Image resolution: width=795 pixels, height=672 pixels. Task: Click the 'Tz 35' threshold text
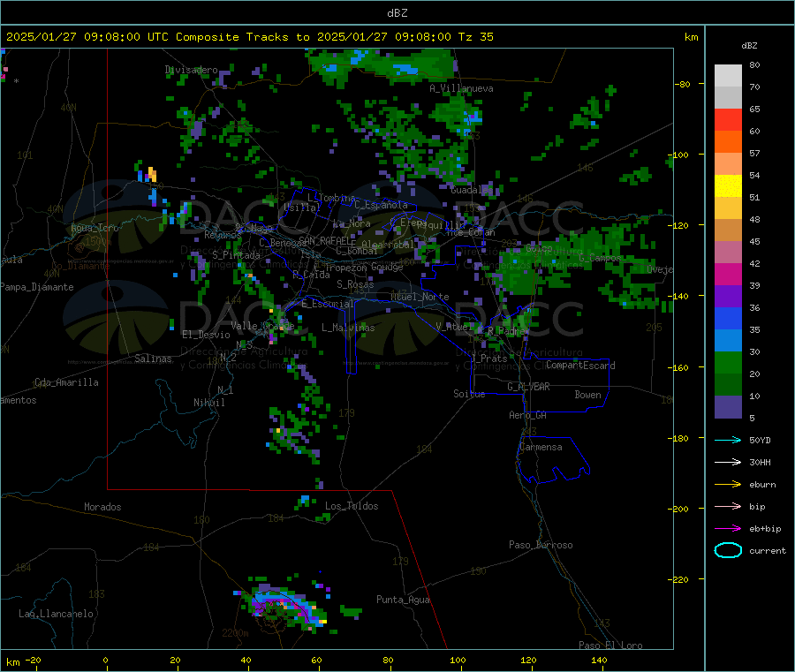click(x=475, y=37)
